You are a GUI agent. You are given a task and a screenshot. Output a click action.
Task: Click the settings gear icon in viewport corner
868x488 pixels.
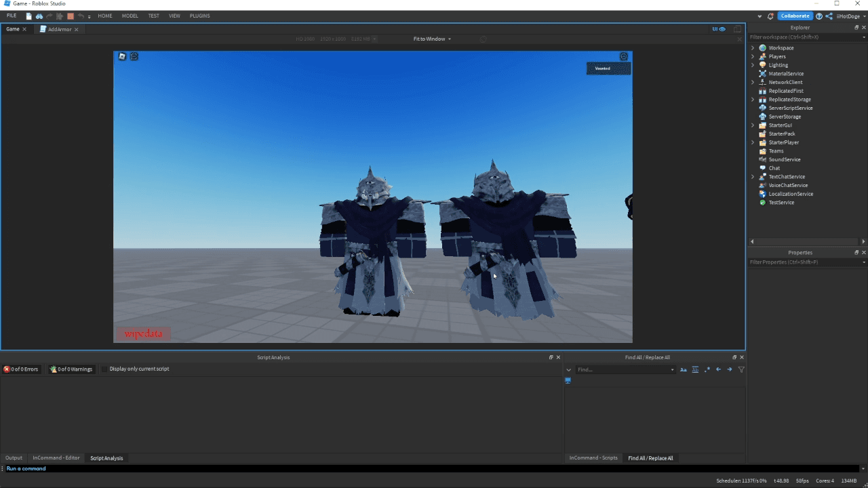[x=623, y=56]
